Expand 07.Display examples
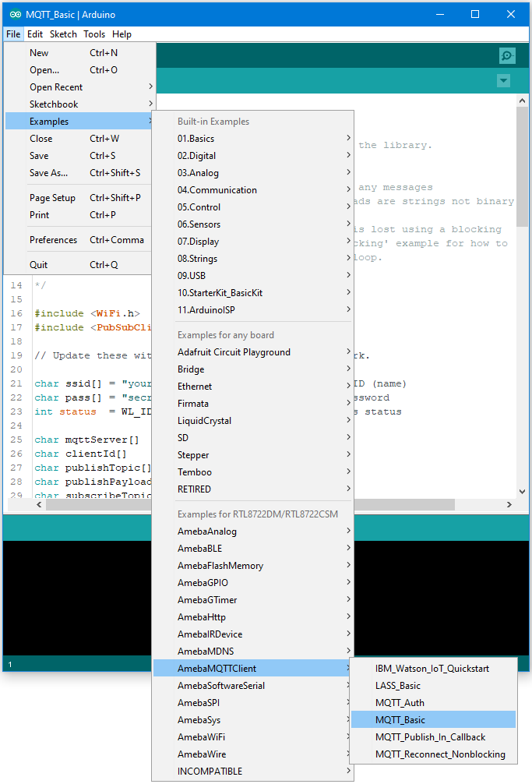The image size is (532, 784). point(253,242)
